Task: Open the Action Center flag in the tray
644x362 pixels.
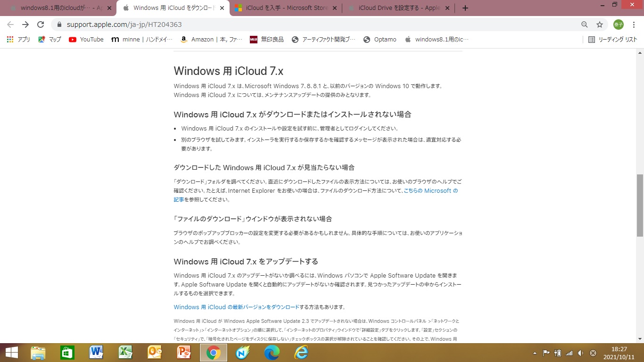Action: tap(546, 353)
